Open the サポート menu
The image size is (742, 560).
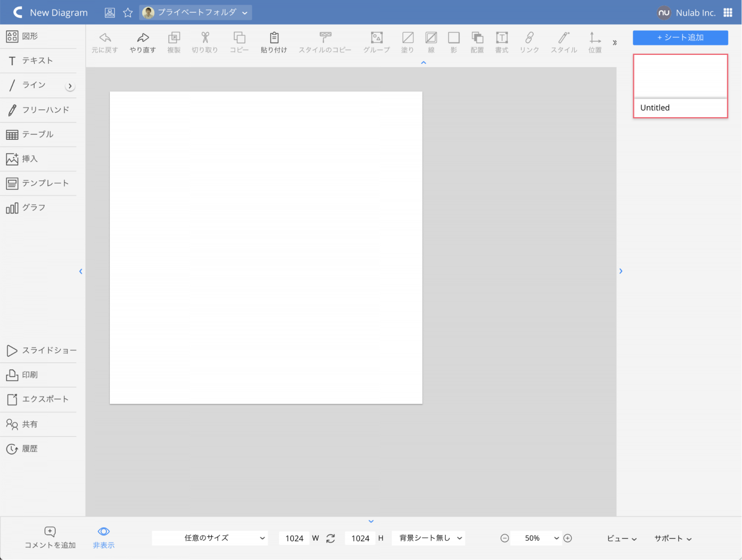(x=672, y=538)
